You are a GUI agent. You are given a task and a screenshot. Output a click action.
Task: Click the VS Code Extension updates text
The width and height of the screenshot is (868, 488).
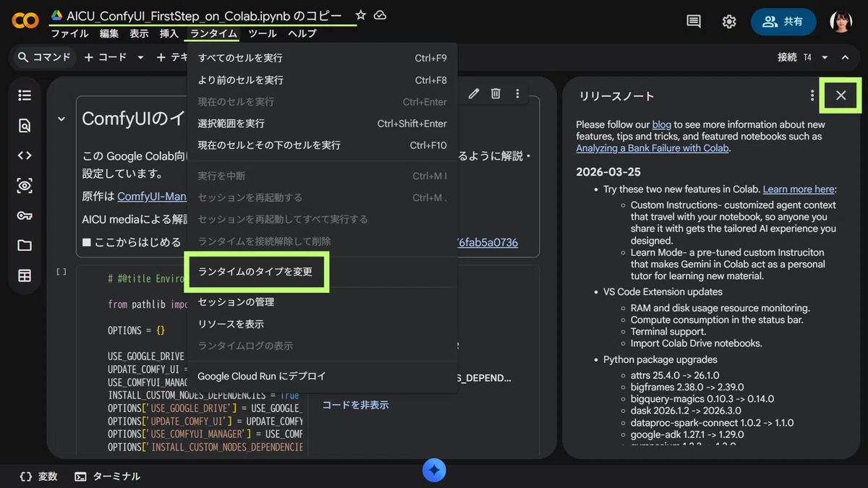(x=663, y=292)
